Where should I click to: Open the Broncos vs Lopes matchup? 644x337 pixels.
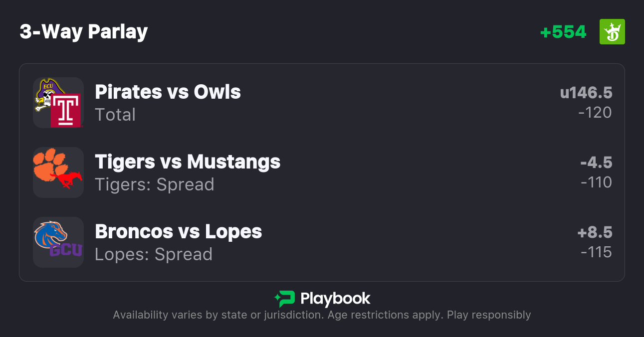pos(178,232)
